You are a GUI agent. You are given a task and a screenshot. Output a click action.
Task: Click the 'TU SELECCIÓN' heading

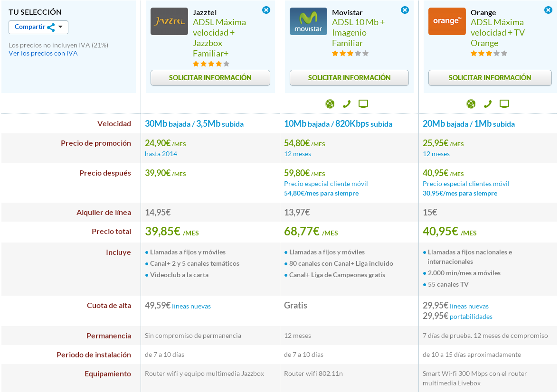pos(35,12)
